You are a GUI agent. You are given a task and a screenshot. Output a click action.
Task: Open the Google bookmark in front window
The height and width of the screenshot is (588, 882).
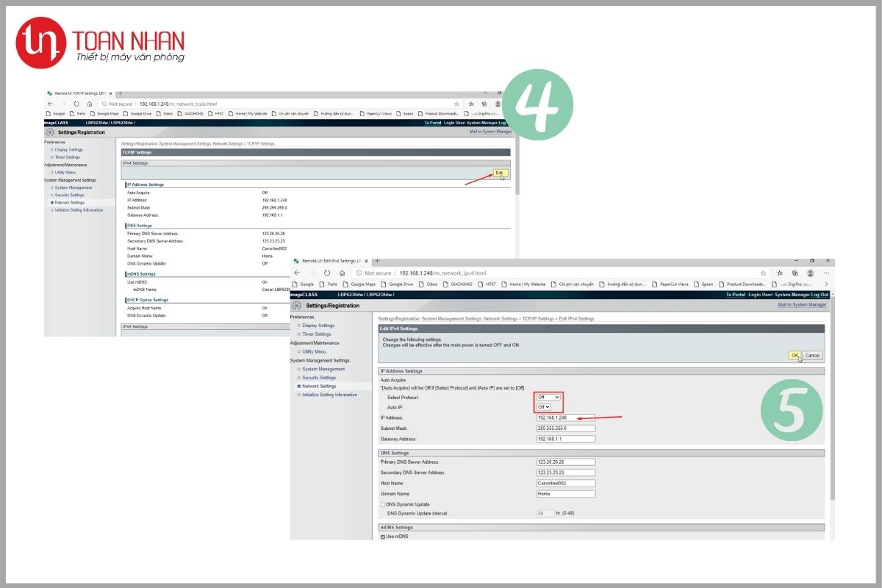click(303, 284)
